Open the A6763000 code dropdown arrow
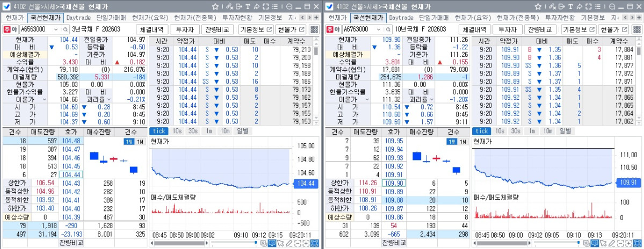644x249 pixels. coord(379,30)
